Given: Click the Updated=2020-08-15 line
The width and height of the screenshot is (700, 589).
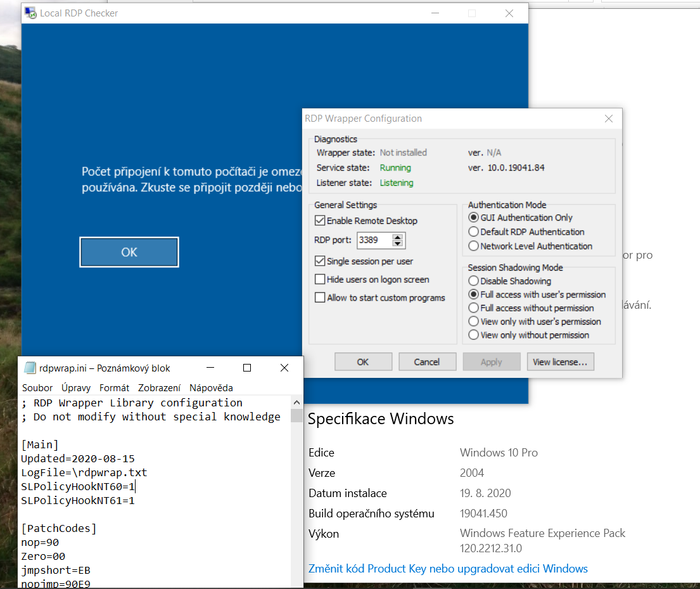Looking at the screenshot, I should 78,458.
